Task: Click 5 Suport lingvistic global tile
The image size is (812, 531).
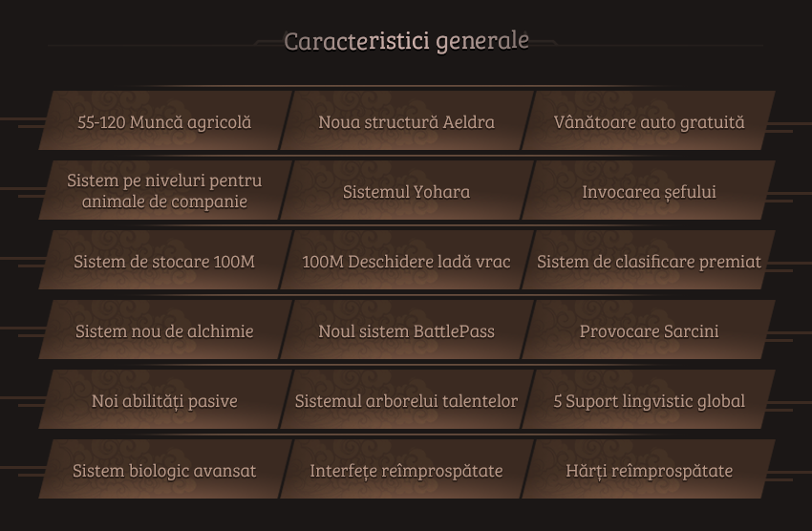Action: point(649,399)
